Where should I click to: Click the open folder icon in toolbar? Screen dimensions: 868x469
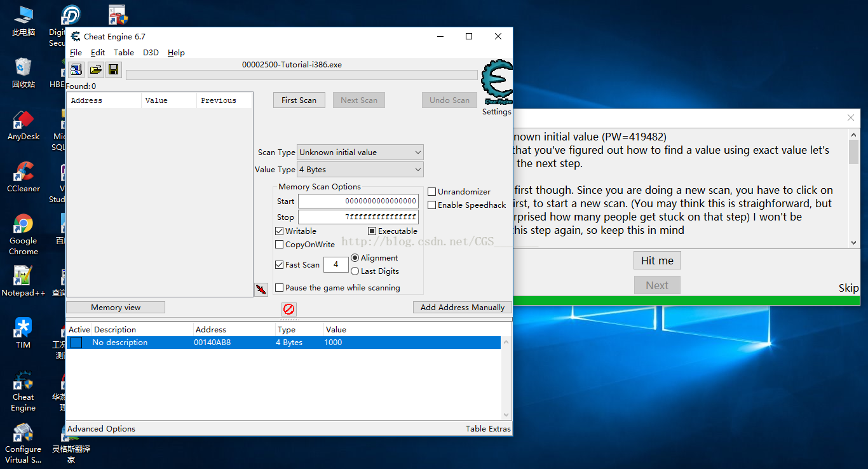click(x=95, y=70)
